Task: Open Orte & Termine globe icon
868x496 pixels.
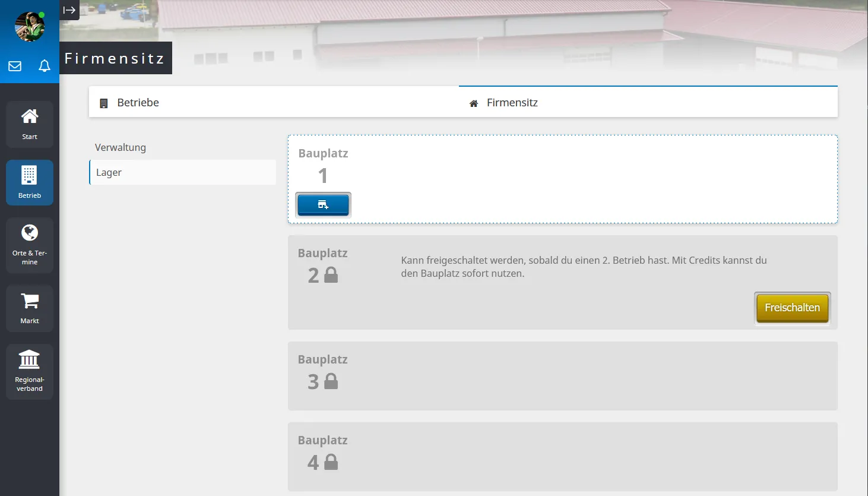Action: click(30, 245)
